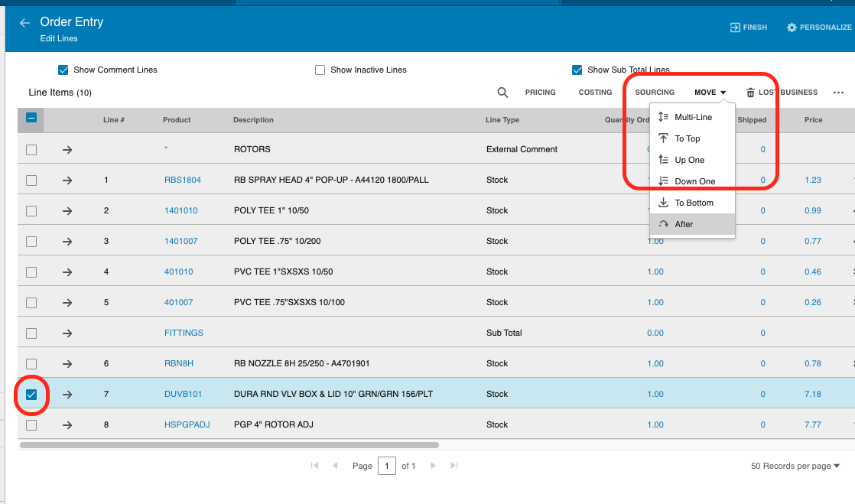Open line detail arrow for HSPGPADJ row

click(67, 424)
